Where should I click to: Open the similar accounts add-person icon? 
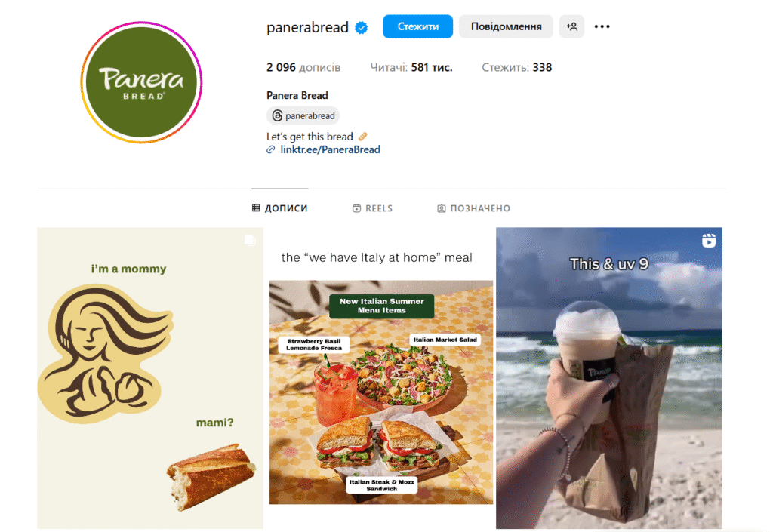pos(572,26)
